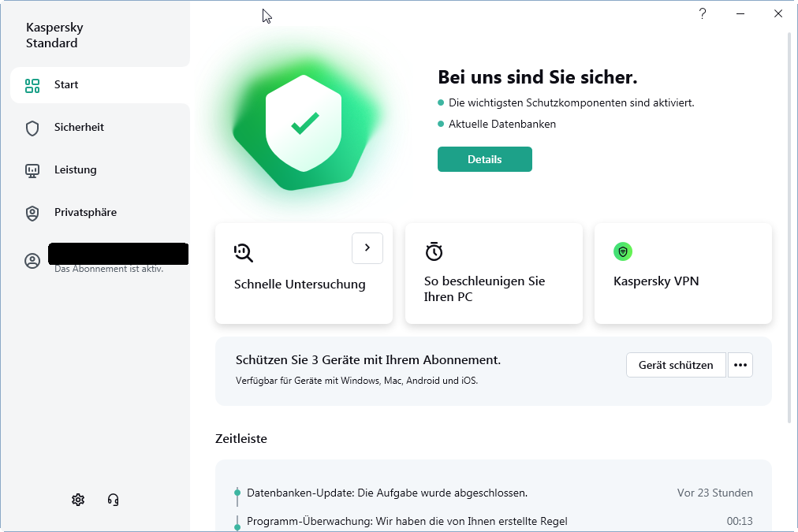Open 'So beschleunigen Sie Ihren PC' card
The height and width of the screenshot is (532, 798).
click(x=494, y=273)
